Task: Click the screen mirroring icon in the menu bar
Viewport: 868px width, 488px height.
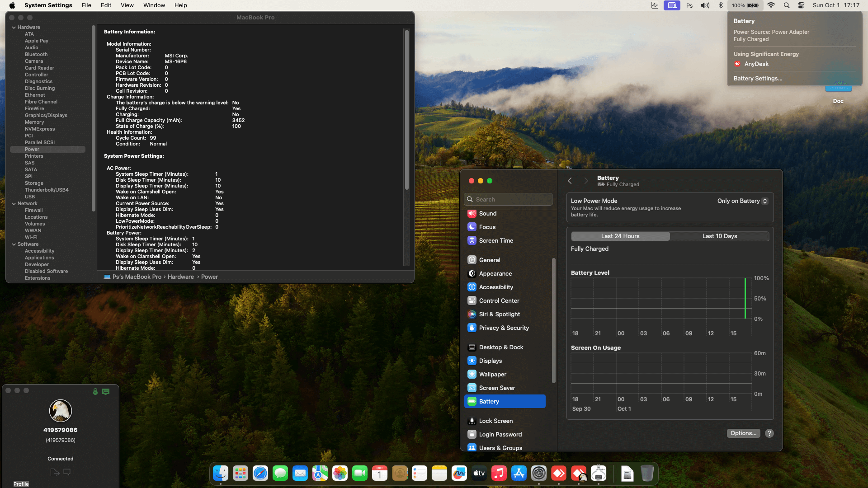Action: click(x=672, y=5)
